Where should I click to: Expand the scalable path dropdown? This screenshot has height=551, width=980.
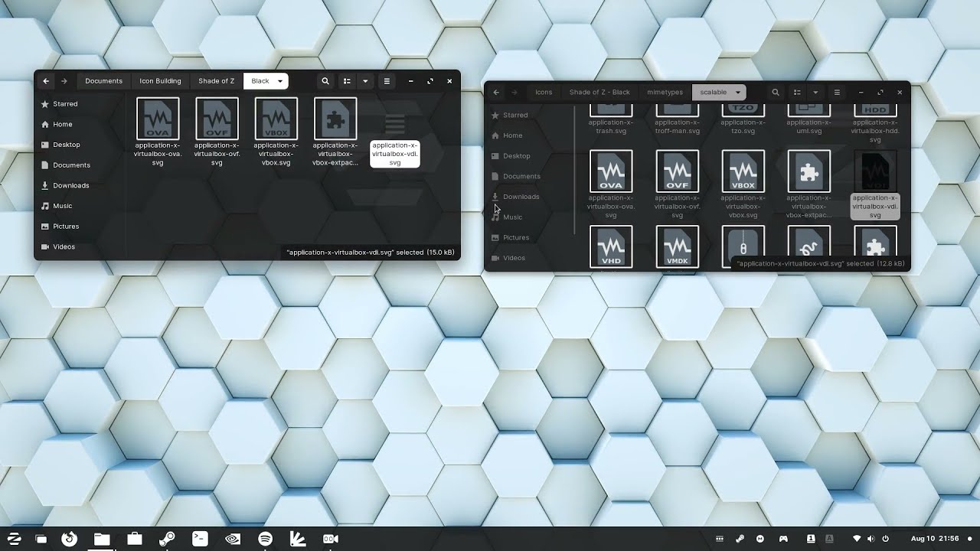pos(738,93)
